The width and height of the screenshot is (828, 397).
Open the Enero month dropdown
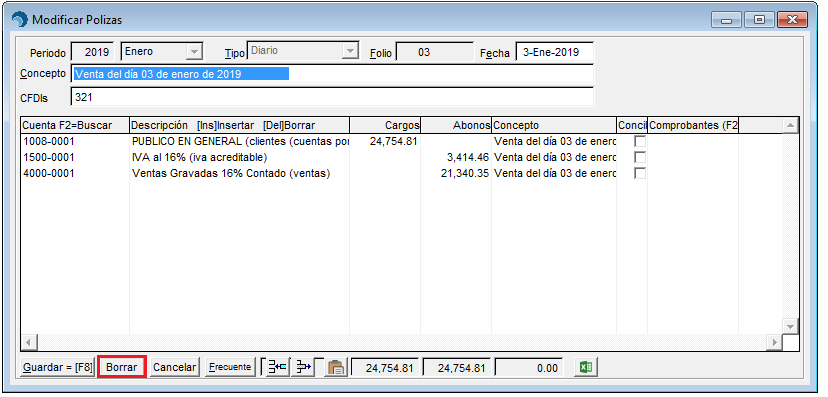click(195, 52)
